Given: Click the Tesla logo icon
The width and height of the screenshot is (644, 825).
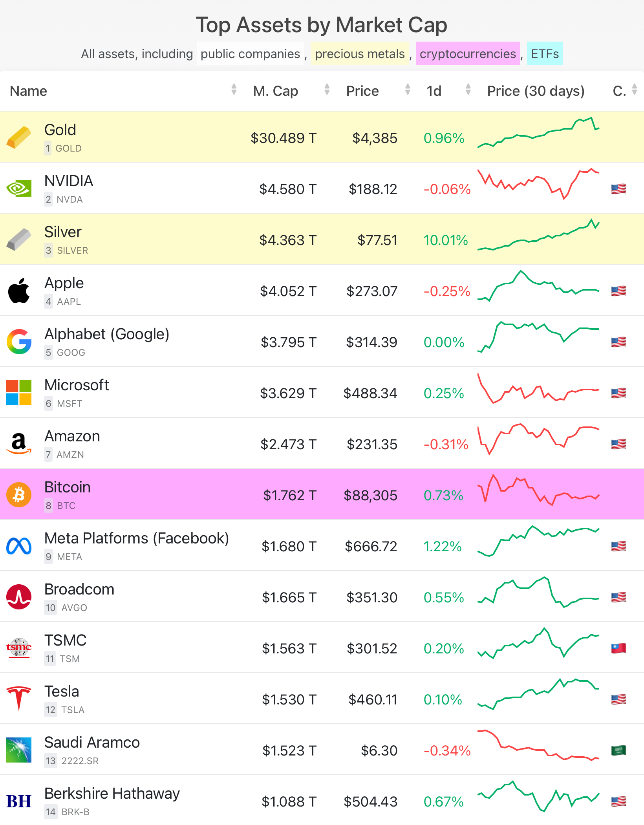Looking at the screenshot, I should (19, 699).
